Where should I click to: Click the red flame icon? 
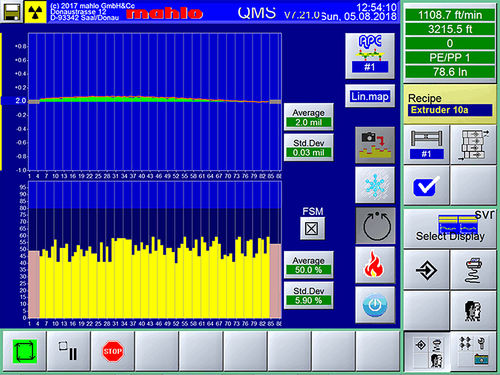click(x=375, y=265)
